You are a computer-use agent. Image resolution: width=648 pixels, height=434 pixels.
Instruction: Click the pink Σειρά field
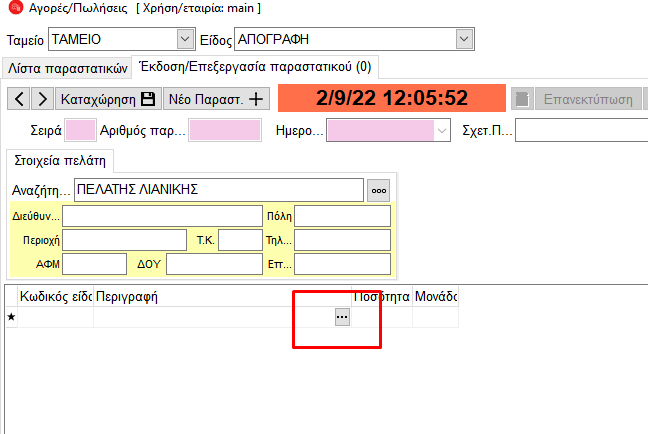(x=80, y=130)
